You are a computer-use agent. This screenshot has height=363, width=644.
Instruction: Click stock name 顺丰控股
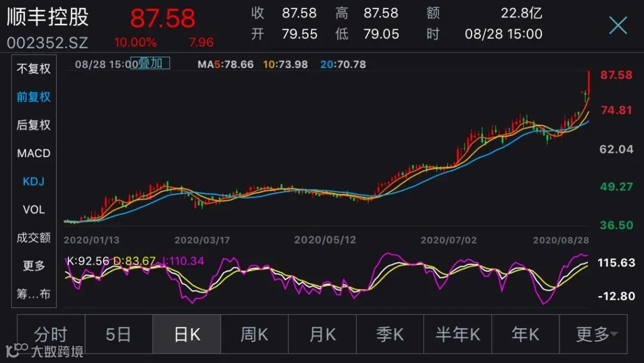48,17
